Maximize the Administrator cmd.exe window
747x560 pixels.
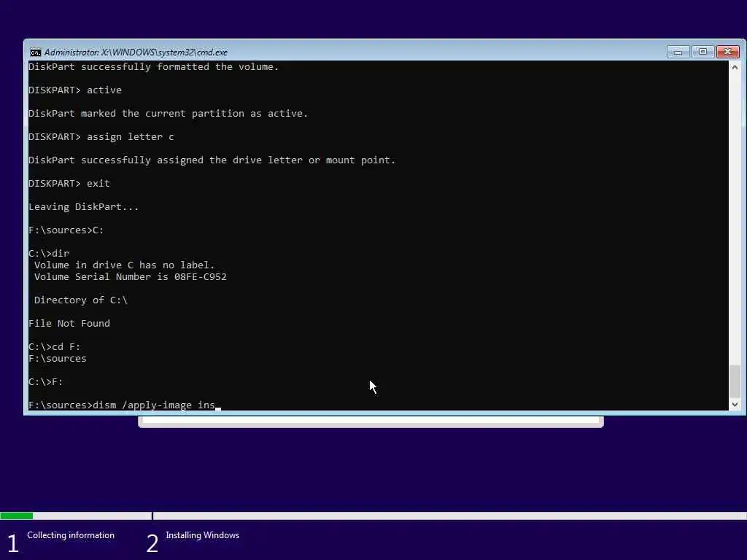(x=703, y=52)
